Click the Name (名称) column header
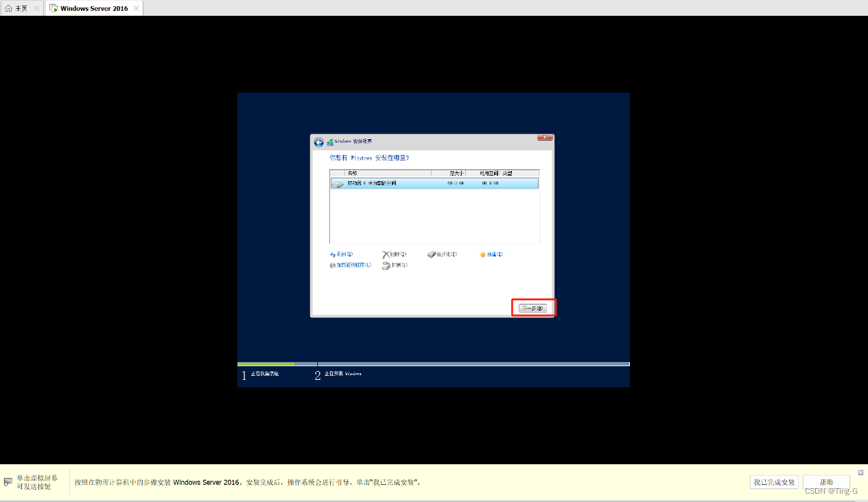 click(x=388, y=174)
